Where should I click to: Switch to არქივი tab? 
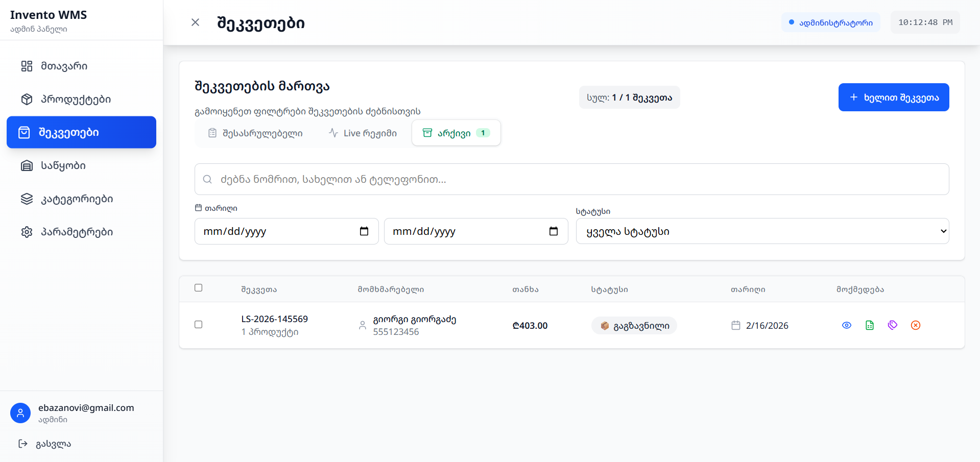pos(456,133)
